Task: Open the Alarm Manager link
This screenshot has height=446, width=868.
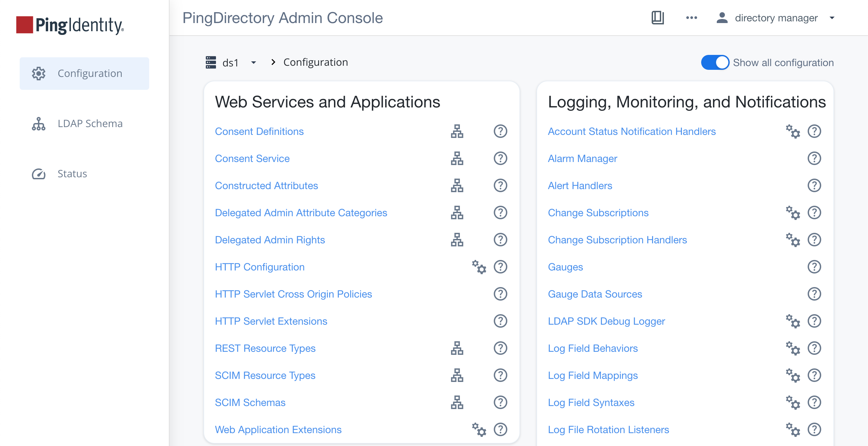Action: coord(583,159)
